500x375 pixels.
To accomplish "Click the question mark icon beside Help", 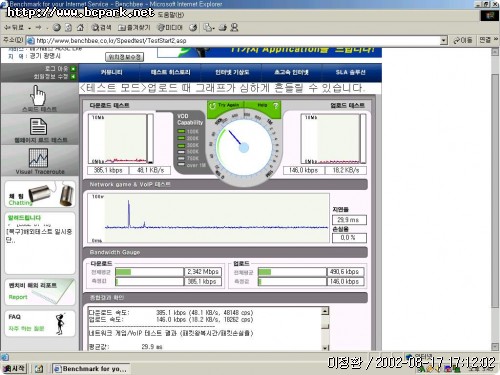I will click(x=275, y=106).
